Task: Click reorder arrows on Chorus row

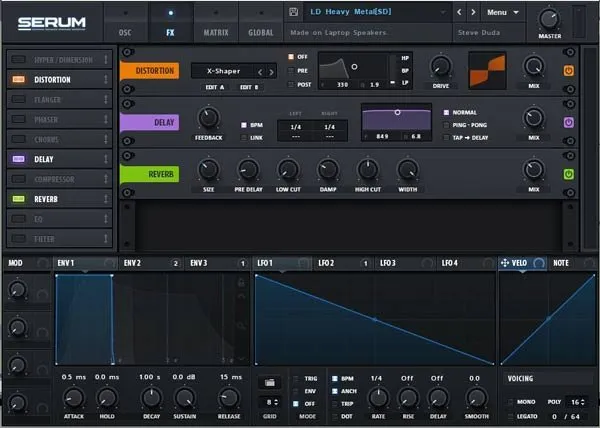Action: [x=106, y=139]
